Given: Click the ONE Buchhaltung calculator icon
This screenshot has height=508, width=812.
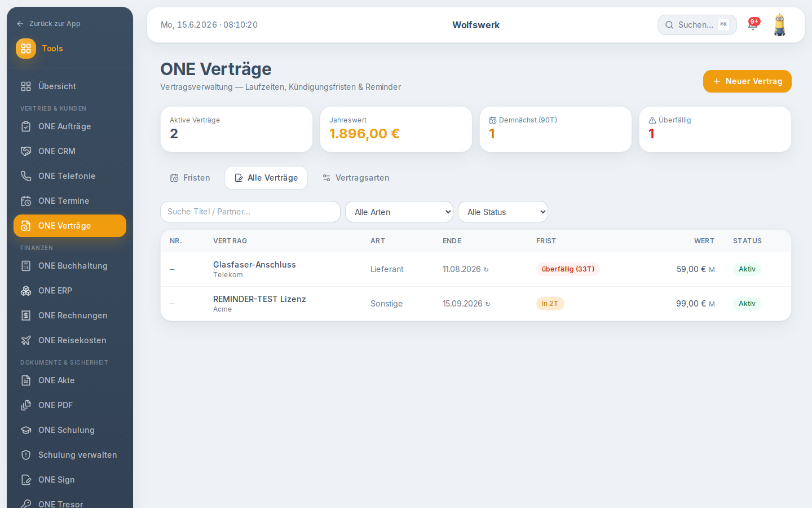Looking at the screenshot, I should click(x=26, y=266).
